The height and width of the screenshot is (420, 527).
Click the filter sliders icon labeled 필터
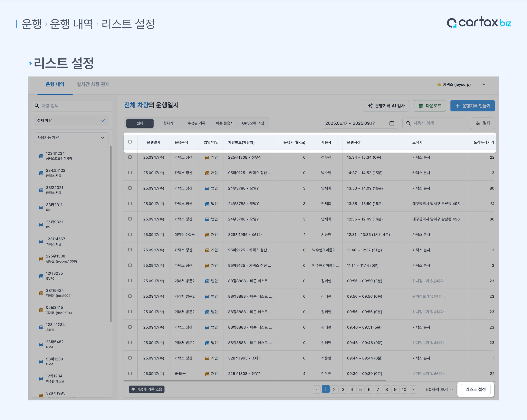pos(478,123)
